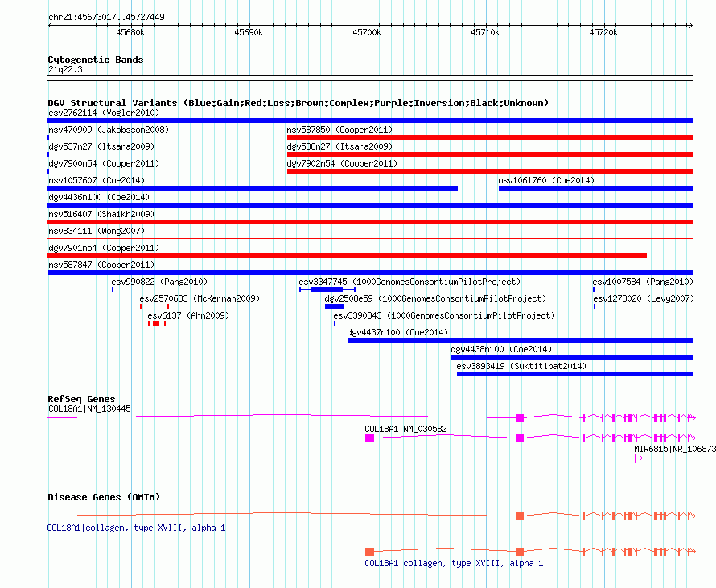716x588 pixels.
Task: Click the right arrow of the ruler
Action: [x=690, y=26]
